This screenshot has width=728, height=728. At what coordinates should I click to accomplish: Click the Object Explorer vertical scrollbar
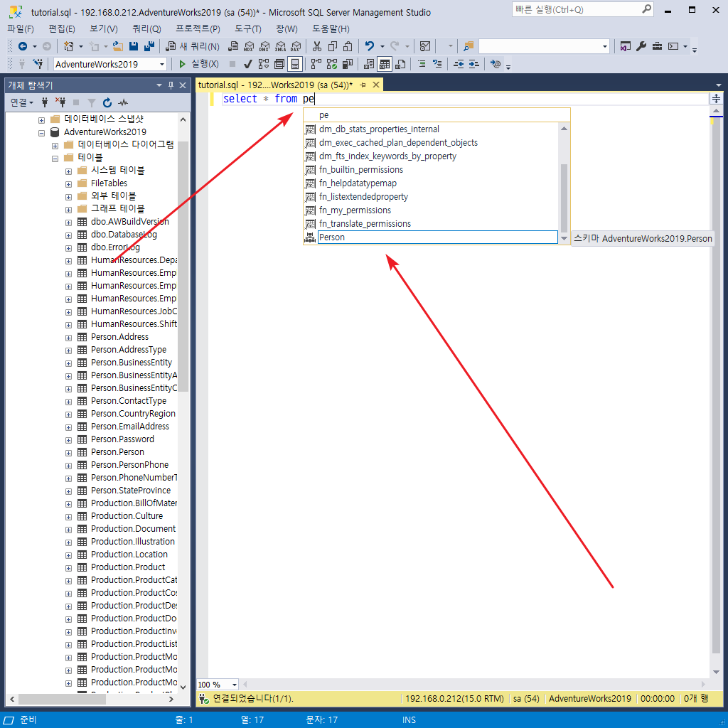click(x=183, y=267)
